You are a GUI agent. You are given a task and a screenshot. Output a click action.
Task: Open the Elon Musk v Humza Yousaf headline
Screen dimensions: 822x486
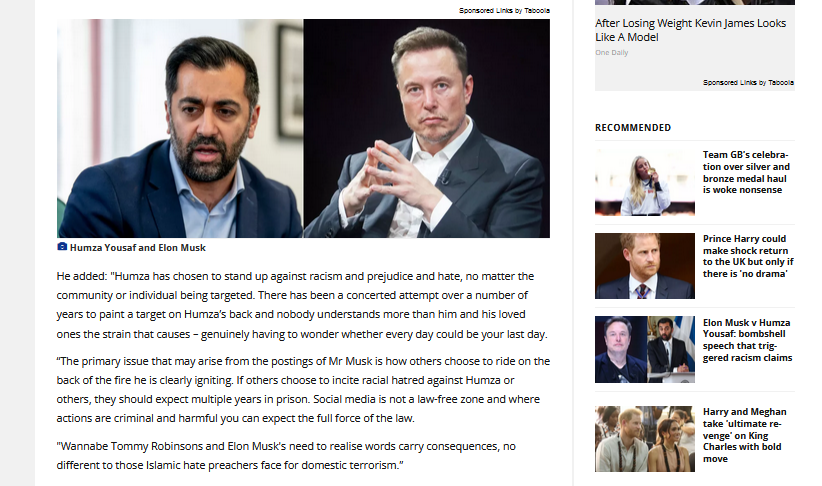[748, 340]
